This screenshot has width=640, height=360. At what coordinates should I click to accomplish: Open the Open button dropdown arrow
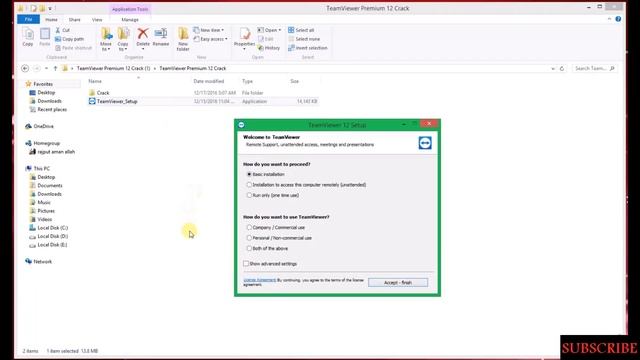tap(280, 30)
